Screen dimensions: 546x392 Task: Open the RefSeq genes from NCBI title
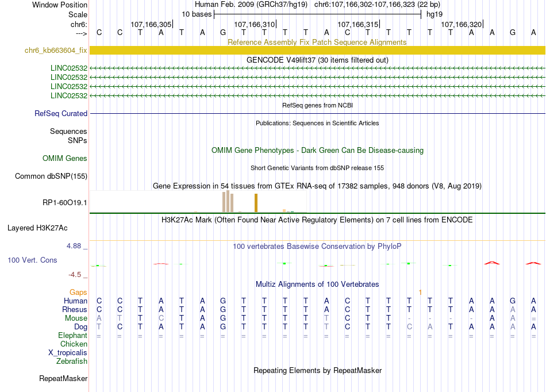(x=317, y=105)
